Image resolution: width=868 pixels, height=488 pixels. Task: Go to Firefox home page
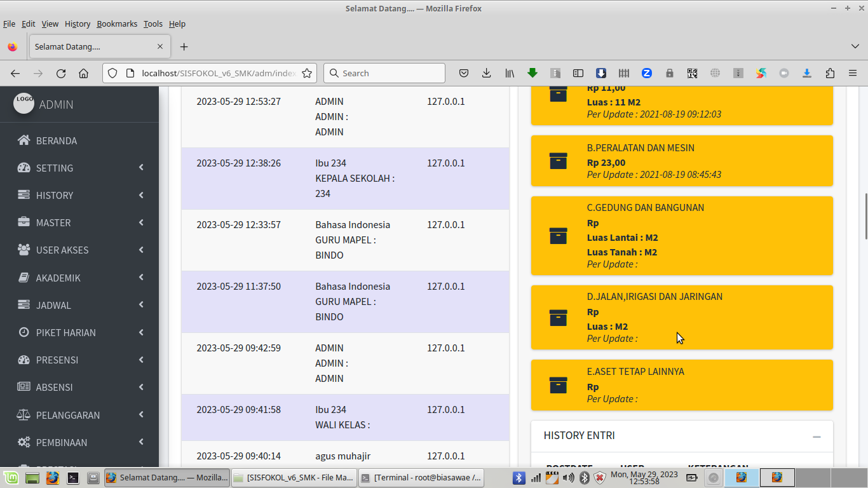coord(83,73)
